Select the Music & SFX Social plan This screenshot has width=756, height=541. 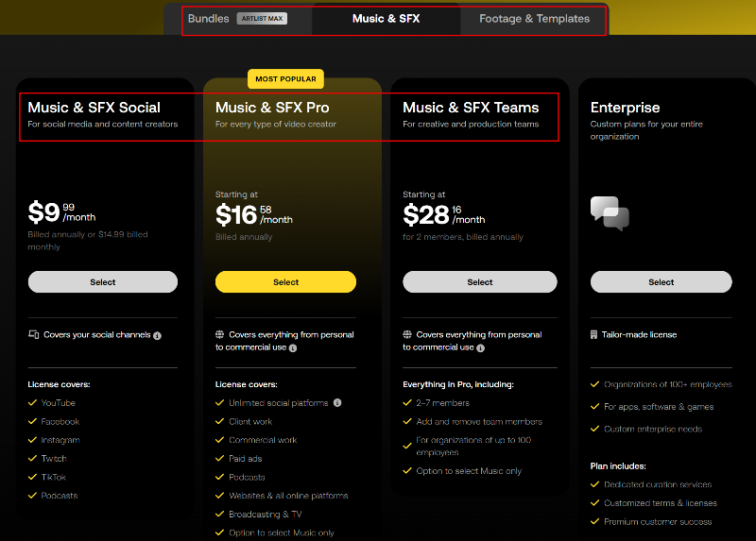coord(103,281)
